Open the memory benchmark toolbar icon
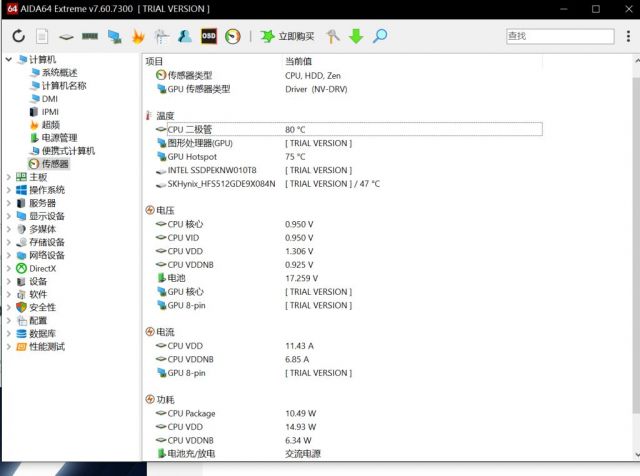 (x=90, y=36)
